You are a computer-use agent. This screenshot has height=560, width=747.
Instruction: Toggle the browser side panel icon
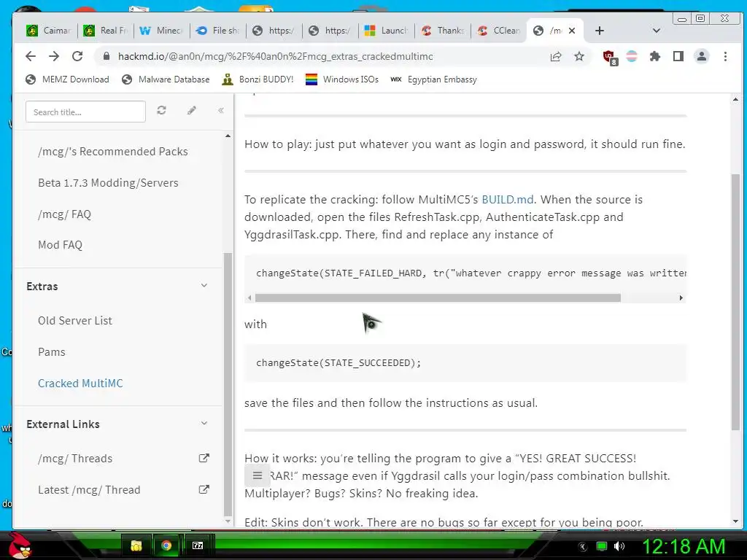click(678, 57)
